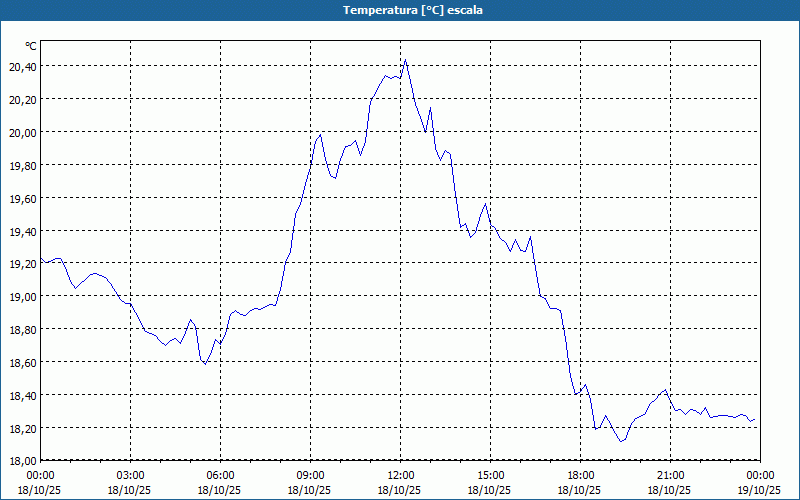Select the 06:00 time axis label
The height and width of the screenshot is (500, 800).
[x=220, y=475]
